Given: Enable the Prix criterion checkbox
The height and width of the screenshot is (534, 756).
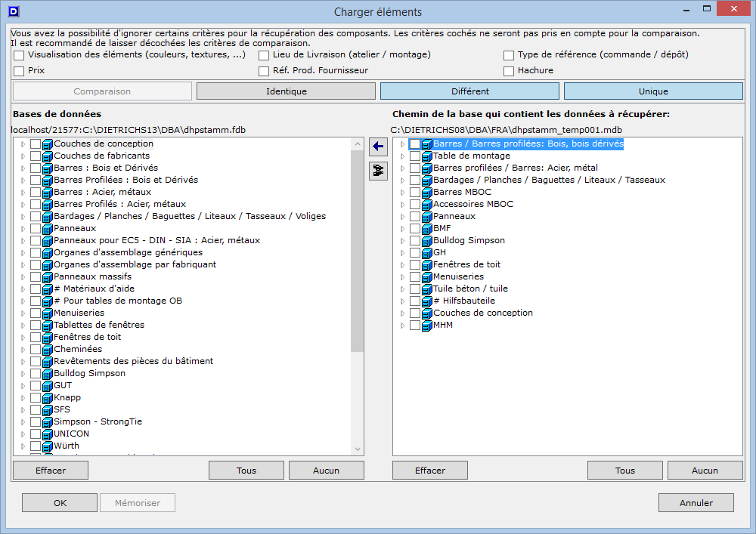Looking at the screenshot, I should click(19, 71).
